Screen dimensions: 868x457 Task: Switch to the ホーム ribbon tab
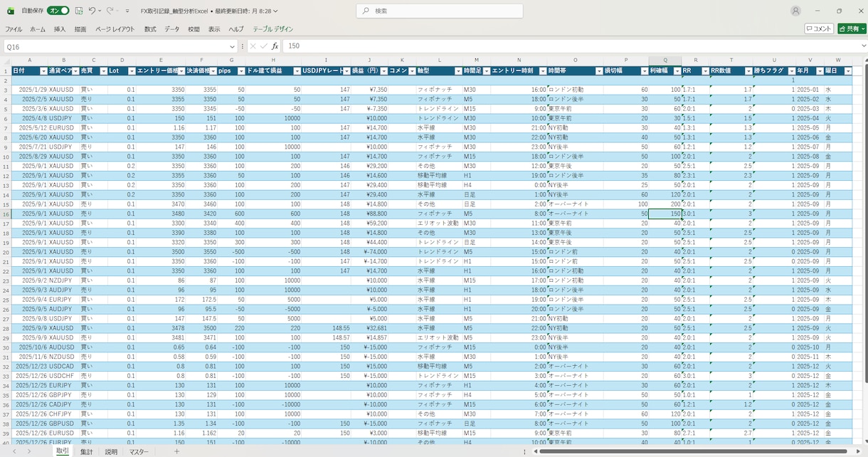pos(38,29)
